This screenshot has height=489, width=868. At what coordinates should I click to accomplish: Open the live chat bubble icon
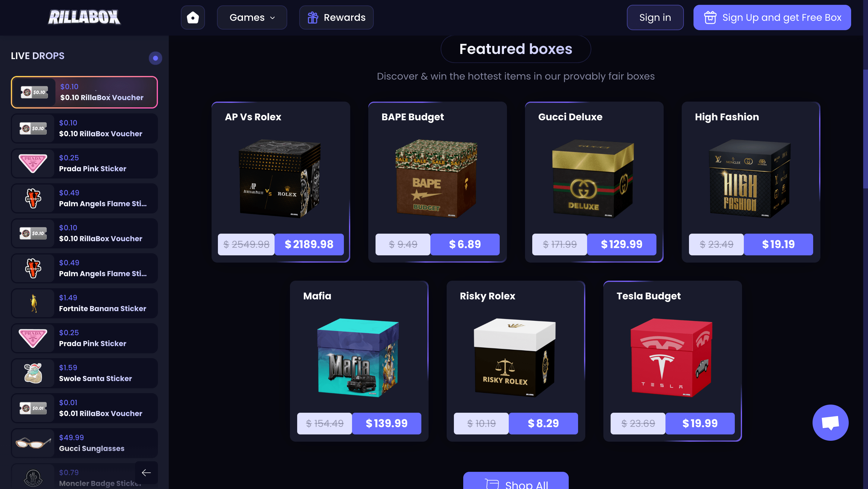click(x=830, y=423)
